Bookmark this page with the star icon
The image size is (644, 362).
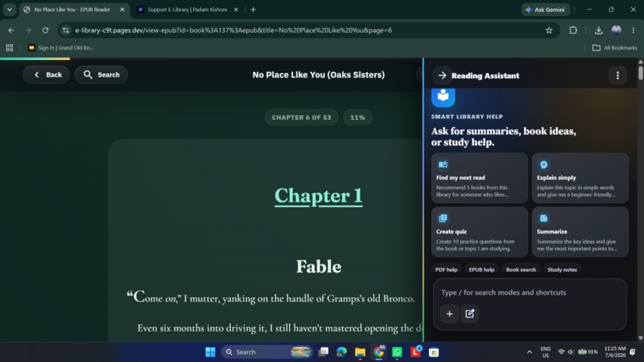pyautogui.click(x=549, y=30)
